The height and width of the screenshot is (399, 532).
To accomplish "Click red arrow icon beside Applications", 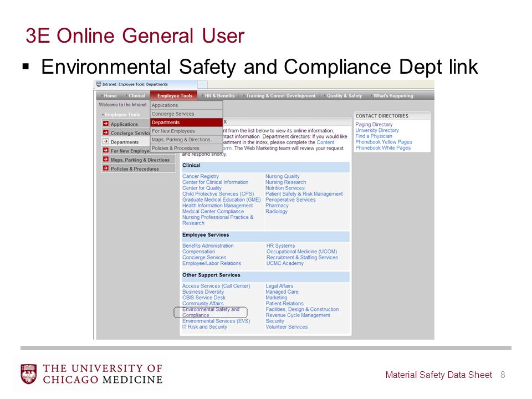I will pos(106,124).
